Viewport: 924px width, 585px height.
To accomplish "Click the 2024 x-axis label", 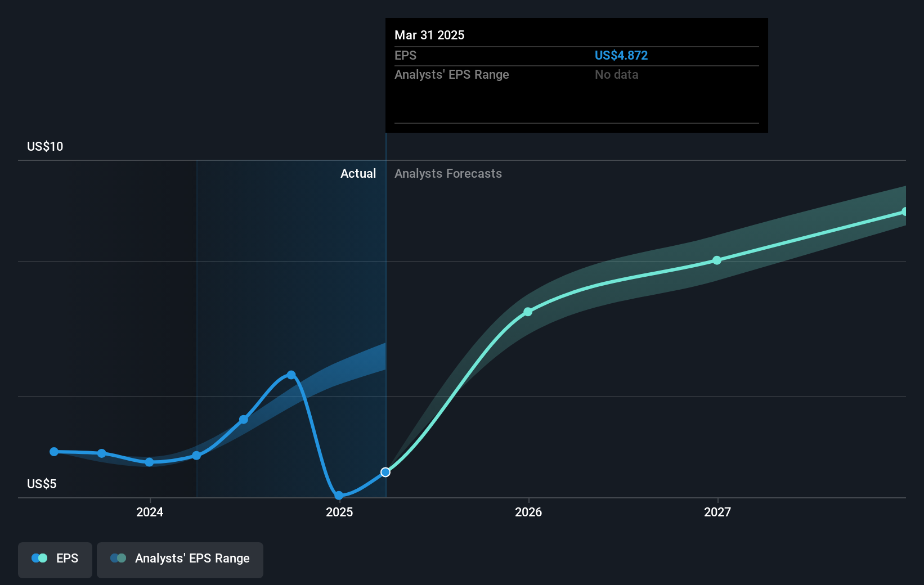I will pos(150,512).
